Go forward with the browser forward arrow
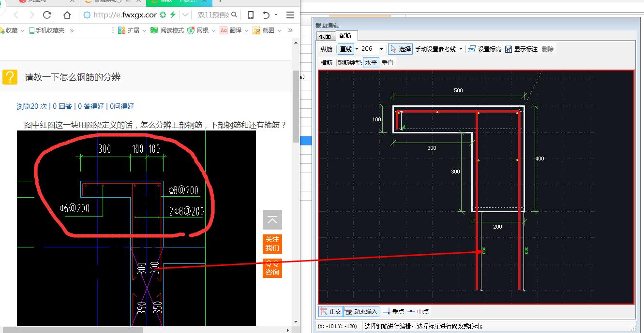 [31, 15]
